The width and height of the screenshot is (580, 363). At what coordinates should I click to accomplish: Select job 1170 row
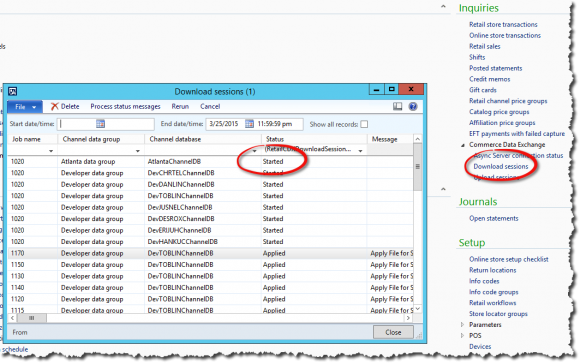(x=210, y=253)
